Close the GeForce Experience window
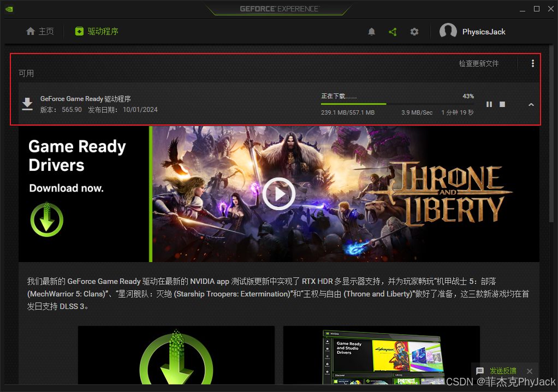Viewport: 558px width, 392px height. 551,9
